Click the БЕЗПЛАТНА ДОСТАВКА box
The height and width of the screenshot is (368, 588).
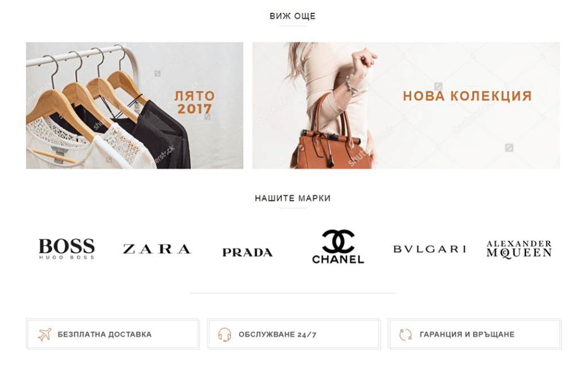[x=113, y=334]
